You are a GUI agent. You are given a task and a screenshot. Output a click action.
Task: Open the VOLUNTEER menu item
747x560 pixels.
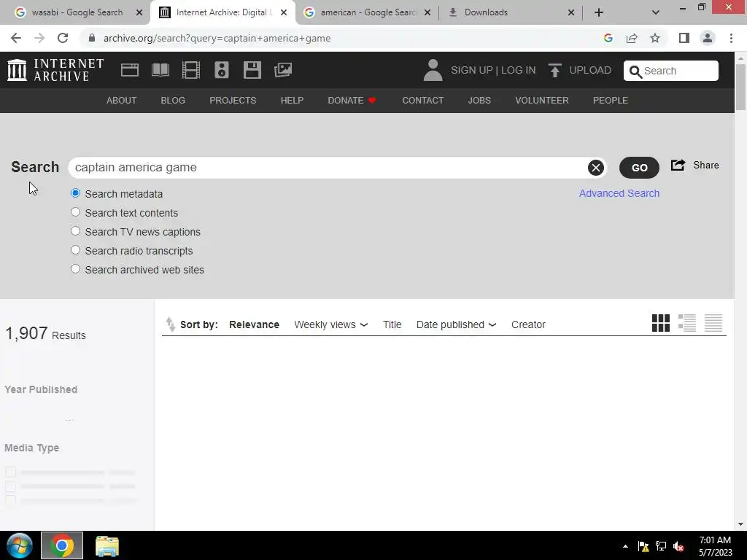coord(542,101)
